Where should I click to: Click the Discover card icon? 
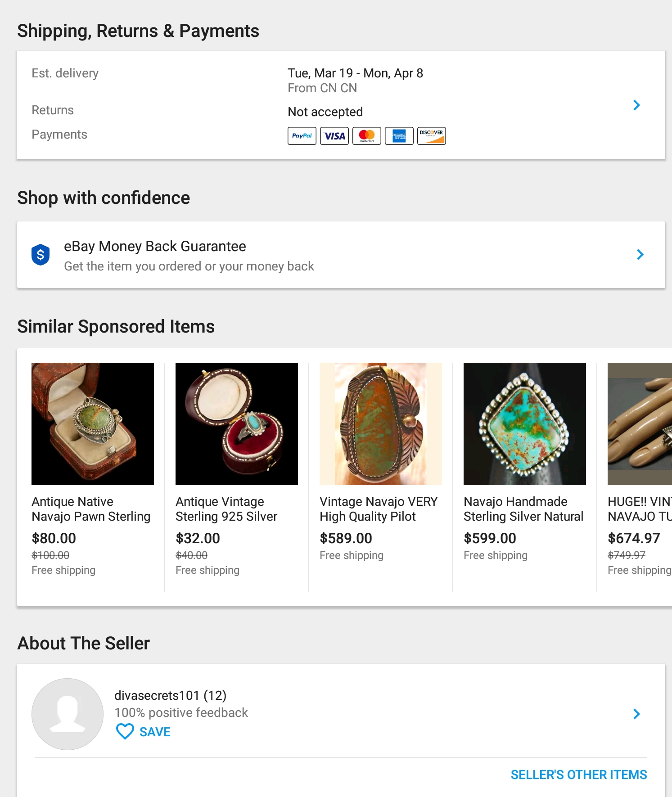[432, 136]
